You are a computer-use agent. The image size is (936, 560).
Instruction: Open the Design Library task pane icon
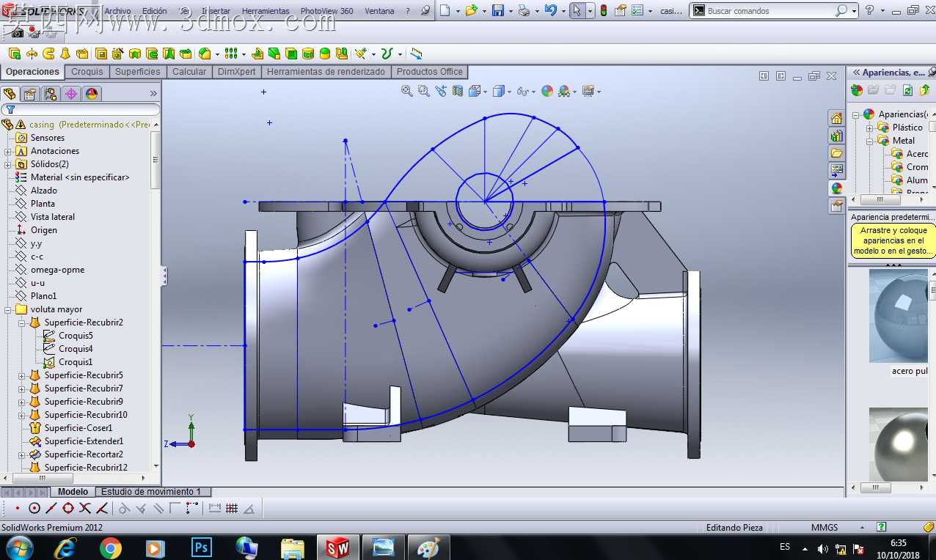click(x=836, y=136)
